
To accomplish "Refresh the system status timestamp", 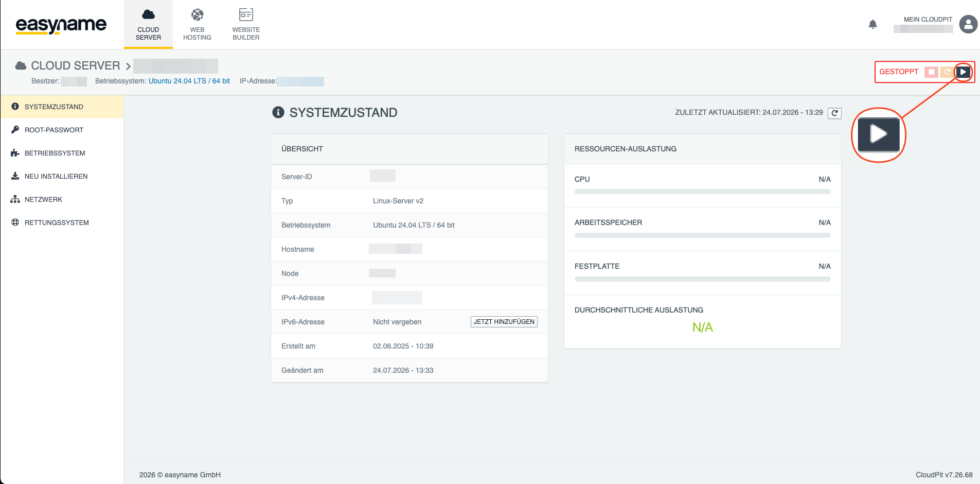I will click(x=834, y=113).
